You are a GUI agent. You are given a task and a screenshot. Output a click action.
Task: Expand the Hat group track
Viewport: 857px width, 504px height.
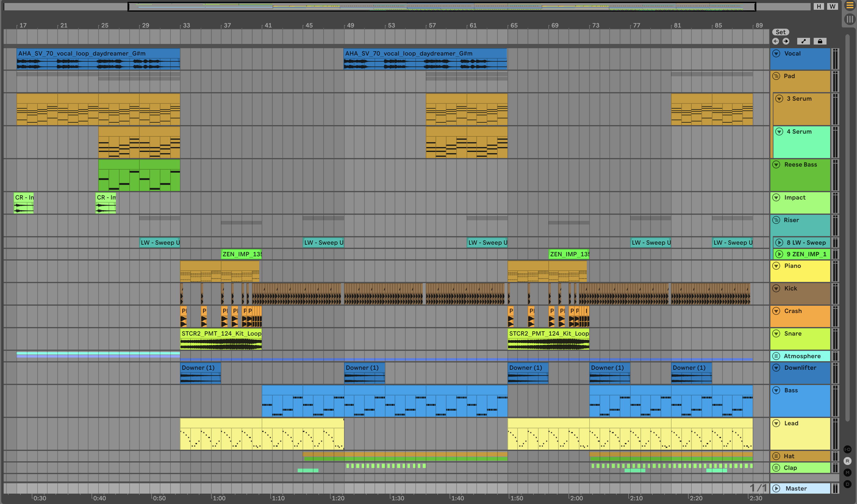(776, 456)
